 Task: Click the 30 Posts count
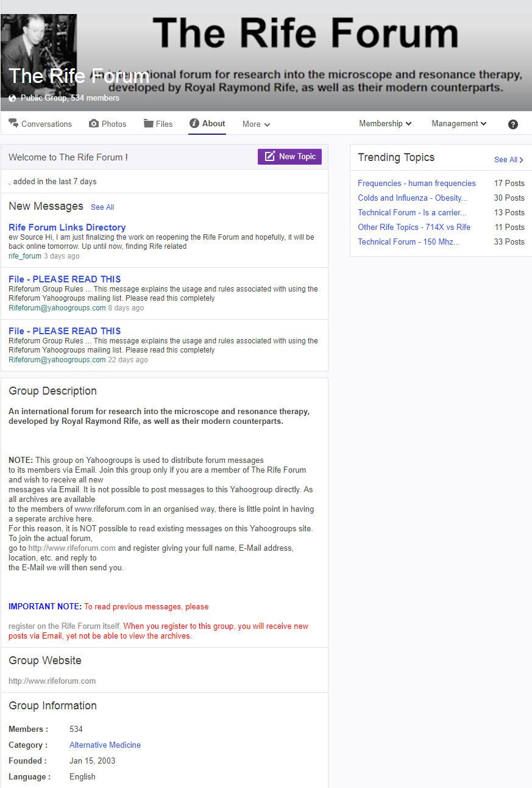[x=509, y=198]
